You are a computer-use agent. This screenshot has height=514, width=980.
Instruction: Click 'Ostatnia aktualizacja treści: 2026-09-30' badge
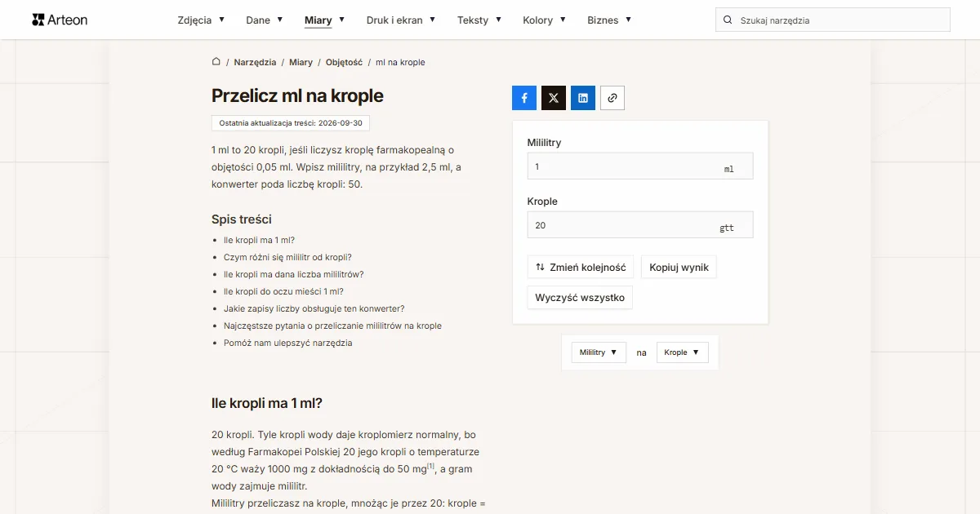coord(291,122)
